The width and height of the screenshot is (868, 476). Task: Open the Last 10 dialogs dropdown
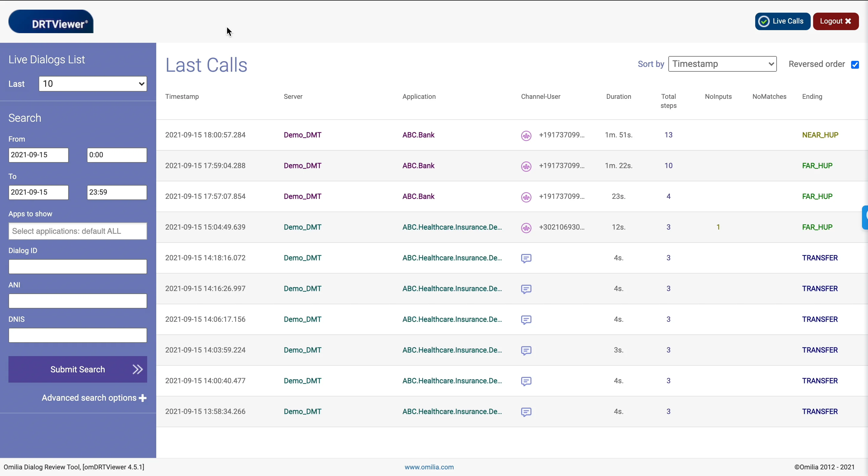point(93,84)
